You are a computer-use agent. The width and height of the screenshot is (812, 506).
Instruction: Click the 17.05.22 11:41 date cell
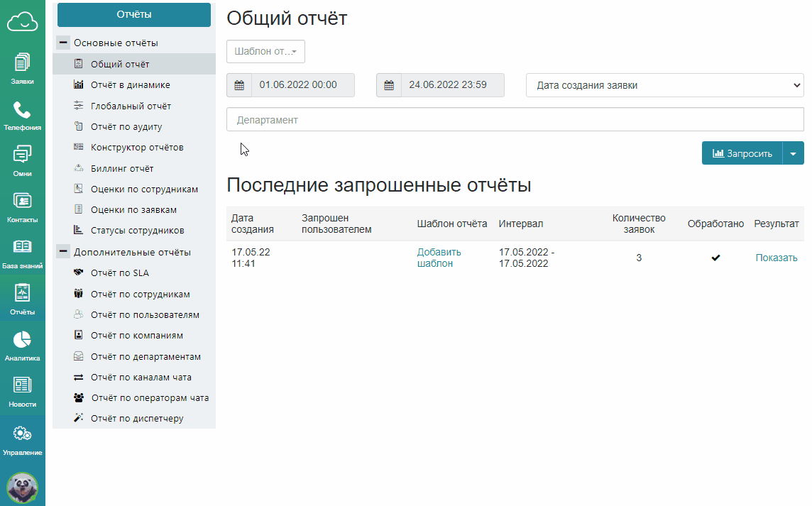[x=251, y=258]
